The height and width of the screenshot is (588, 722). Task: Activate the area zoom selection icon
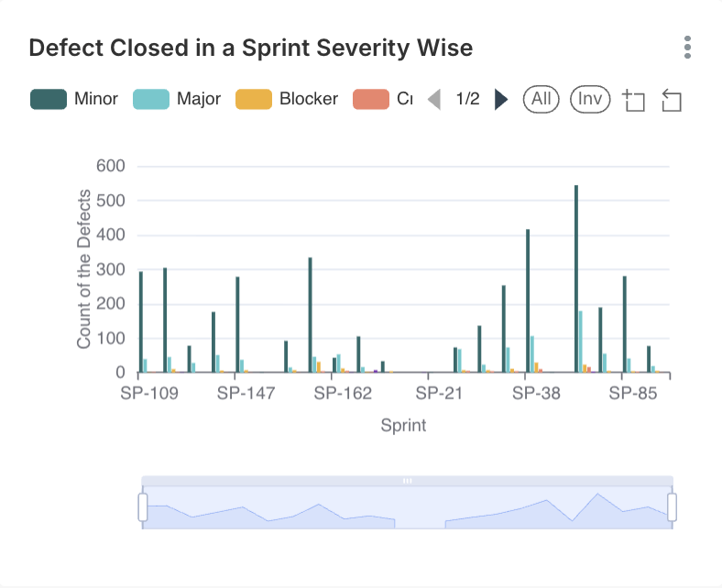tap(633, 100)
